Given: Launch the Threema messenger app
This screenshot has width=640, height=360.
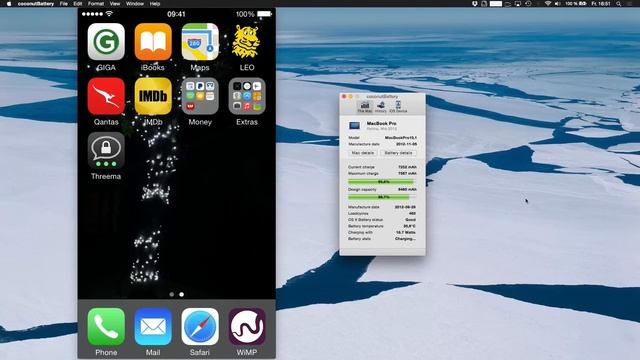Looking at the screenshot, I should coord(106,151).
